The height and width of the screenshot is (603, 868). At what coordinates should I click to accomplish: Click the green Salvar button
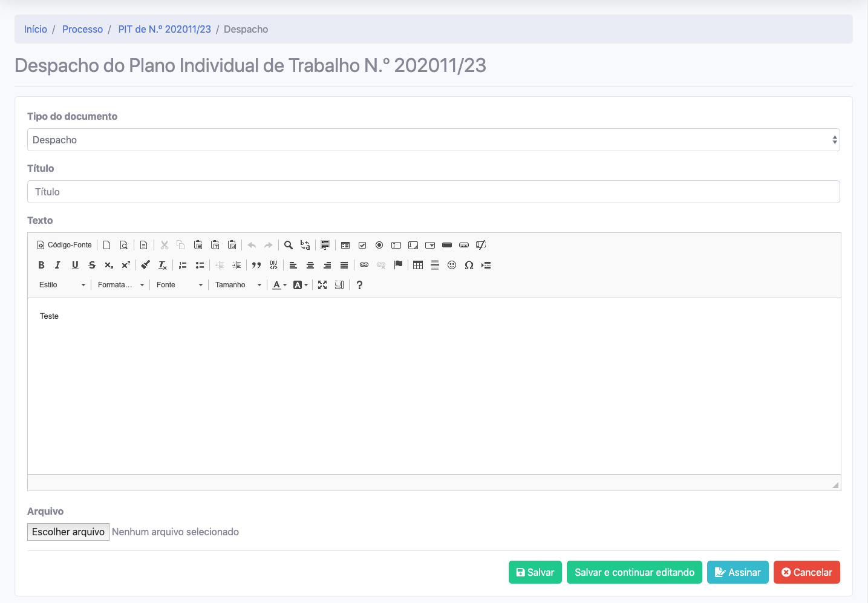535,572
